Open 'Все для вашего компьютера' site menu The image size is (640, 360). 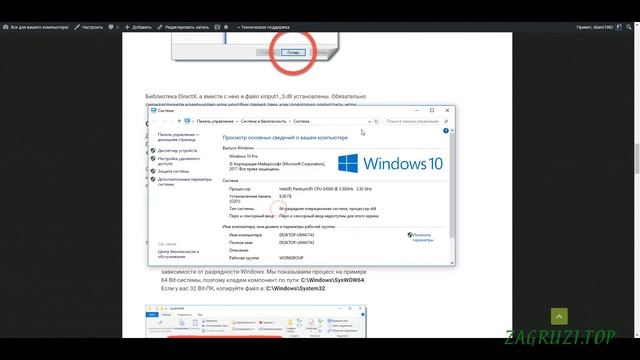click(x=36, y=27)
